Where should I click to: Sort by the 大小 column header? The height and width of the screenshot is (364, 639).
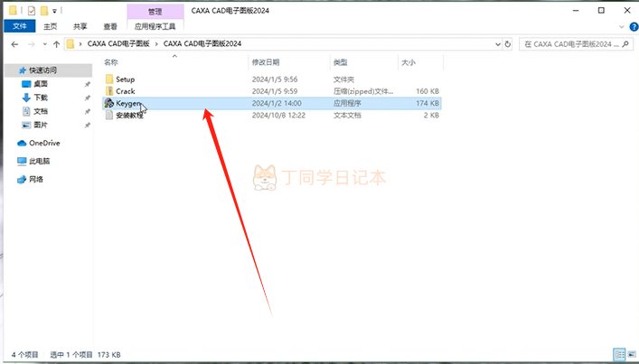point(409,62)
